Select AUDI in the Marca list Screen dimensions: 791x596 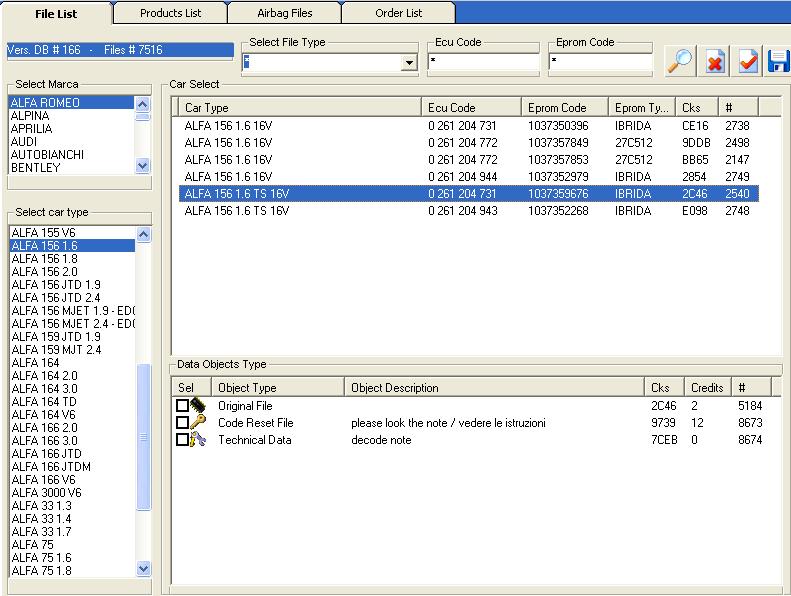24,142
